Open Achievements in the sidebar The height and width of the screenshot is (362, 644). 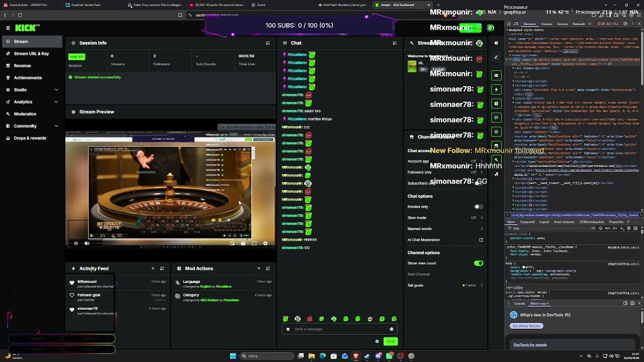31,78
